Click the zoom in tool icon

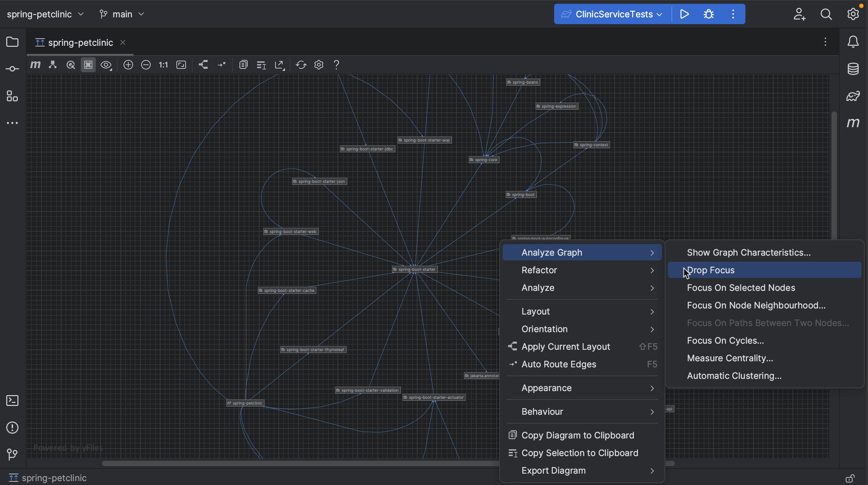click(128, 65)
